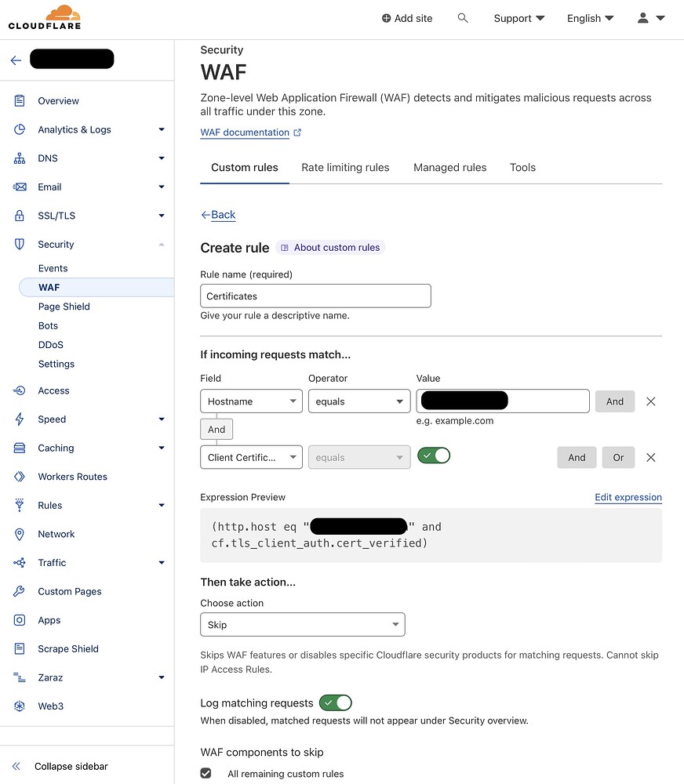Screen dimensions: 684x784
Task: Switch to the Managed rules tab
Action: (x=449, y=167)
